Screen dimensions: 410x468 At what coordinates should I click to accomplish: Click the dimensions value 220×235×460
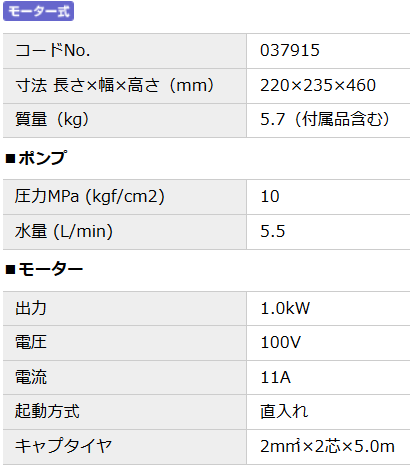[318, 85]
